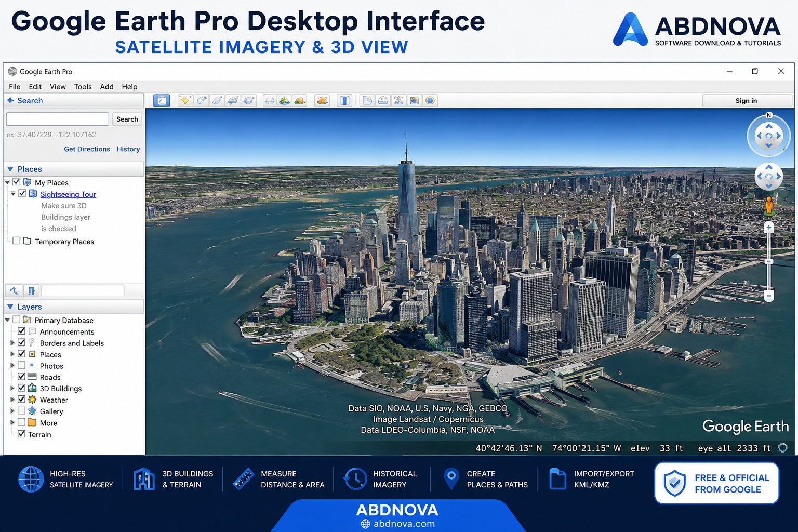Image resolution: width=798 pixels, height=532 pixels.
Task: Collapse the My Places tree node
Action: 7,182
